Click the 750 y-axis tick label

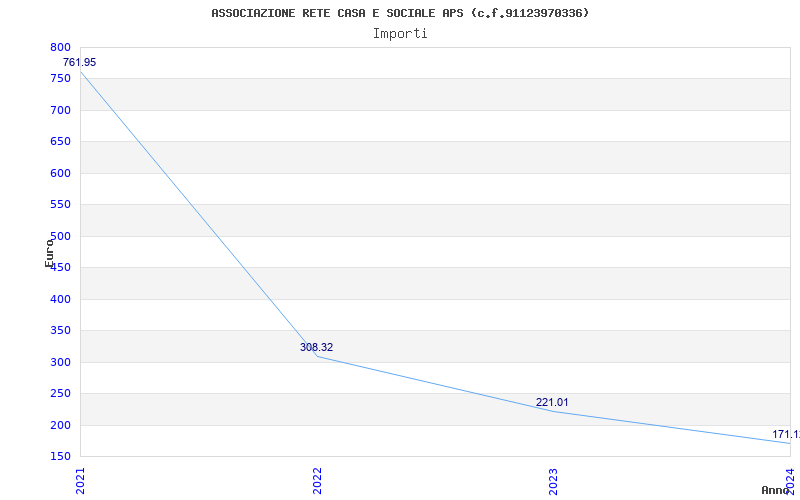pyautogui.click(x=60, y=79)
